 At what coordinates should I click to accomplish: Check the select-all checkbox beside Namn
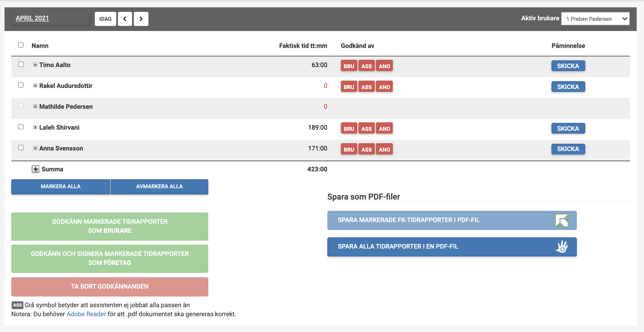coord(21,45)
